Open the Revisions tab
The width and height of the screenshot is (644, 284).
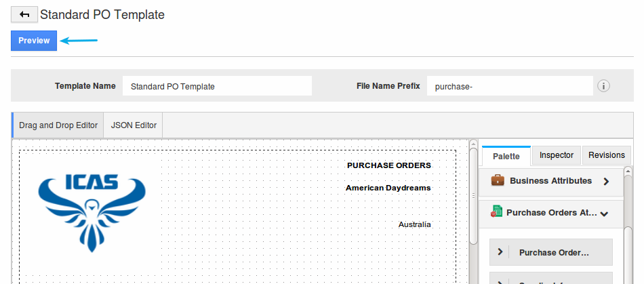[x=607, y=155]
